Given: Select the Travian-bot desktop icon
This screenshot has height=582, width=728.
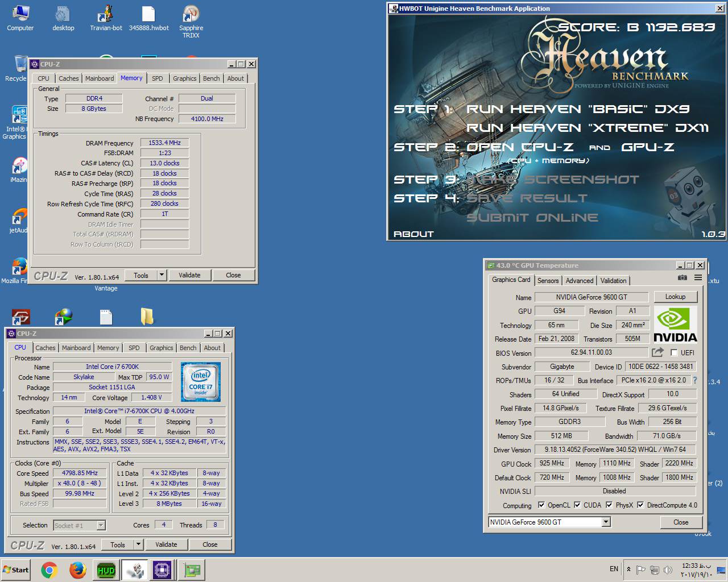Looking at the screenshot, I should pos(106,18).
